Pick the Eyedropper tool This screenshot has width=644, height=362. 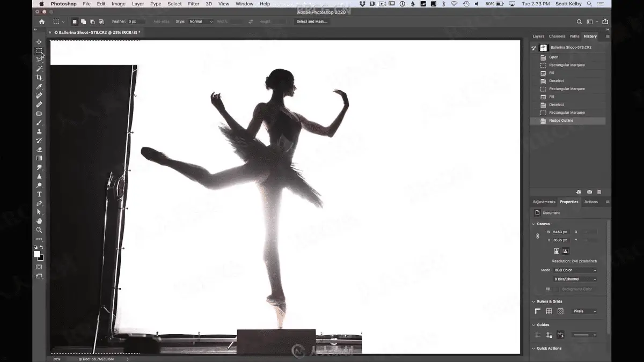click(39, 87)
